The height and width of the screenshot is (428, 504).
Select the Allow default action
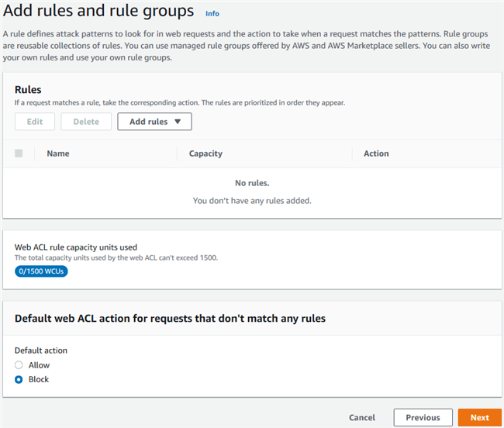(x=19, y=365)
